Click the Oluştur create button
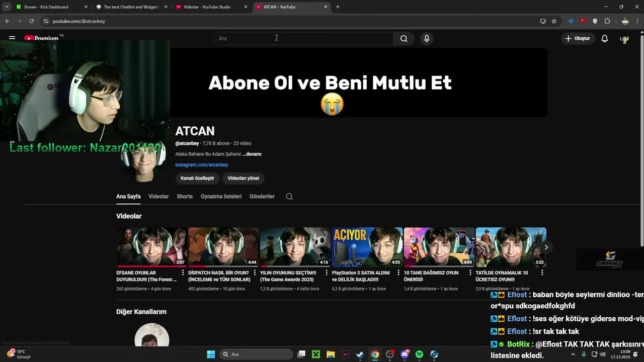The image size is (644, 362). 578,39
